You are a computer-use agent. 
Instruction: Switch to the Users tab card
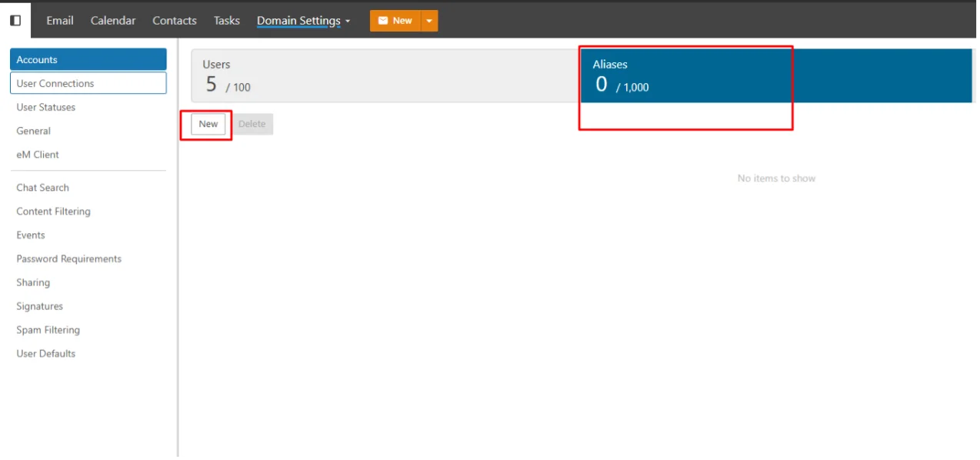point(385,76)
